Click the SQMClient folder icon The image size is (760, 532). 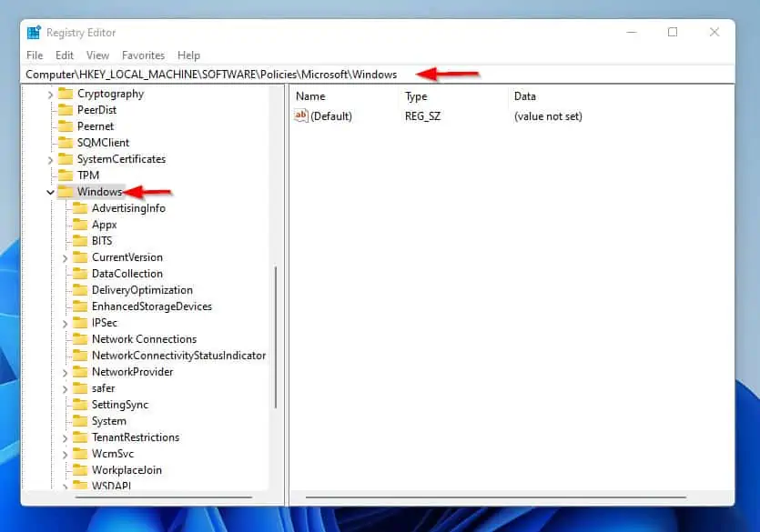coord(66,142)
